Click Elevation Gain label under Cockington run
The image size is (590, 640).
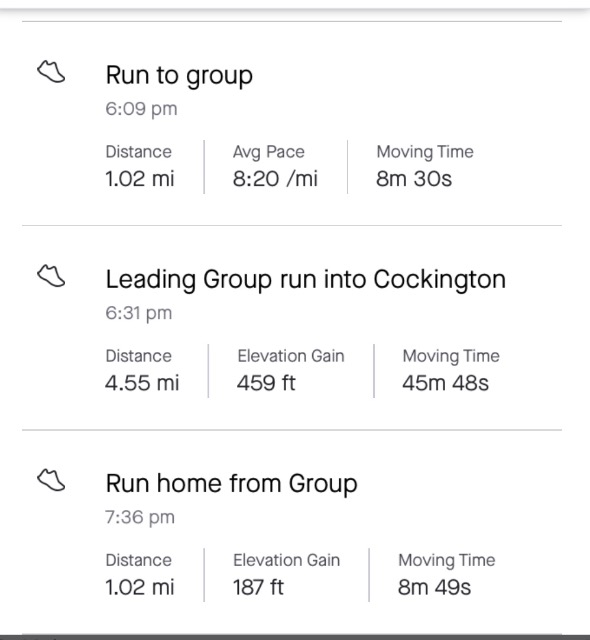pyautogui.click(x=291, y=356)
